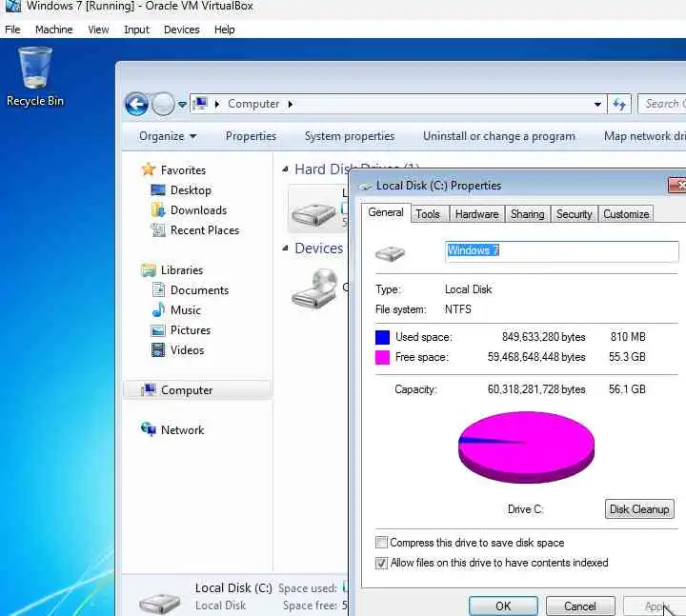The width and height of the screenshot is (686, 616).
Task: Click '60,318,281,728 bytes' capacity value
Action: tap(536, 389)
